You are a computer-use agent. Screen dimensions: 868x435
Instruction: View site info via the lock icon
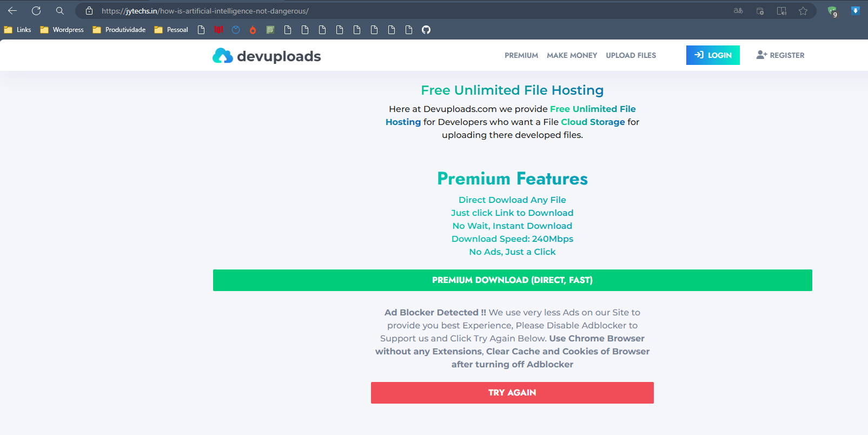89,11
